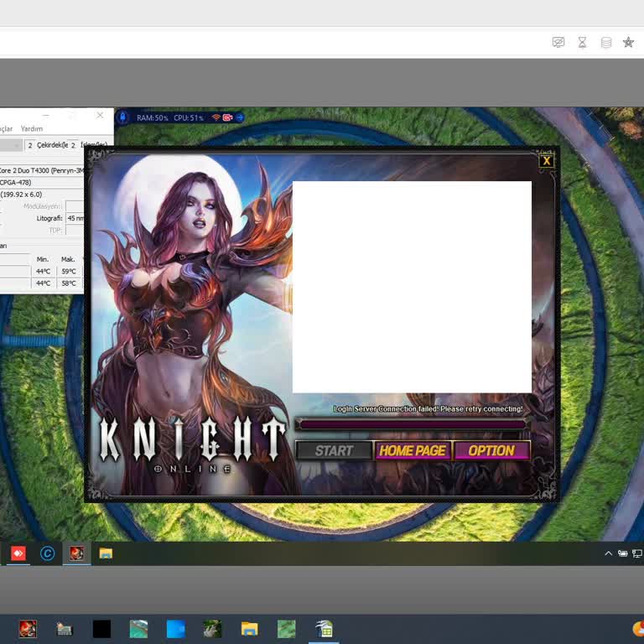Click the (199.92 x 6.0) frequency text
The image size is (644, 644).
[21, 195]
